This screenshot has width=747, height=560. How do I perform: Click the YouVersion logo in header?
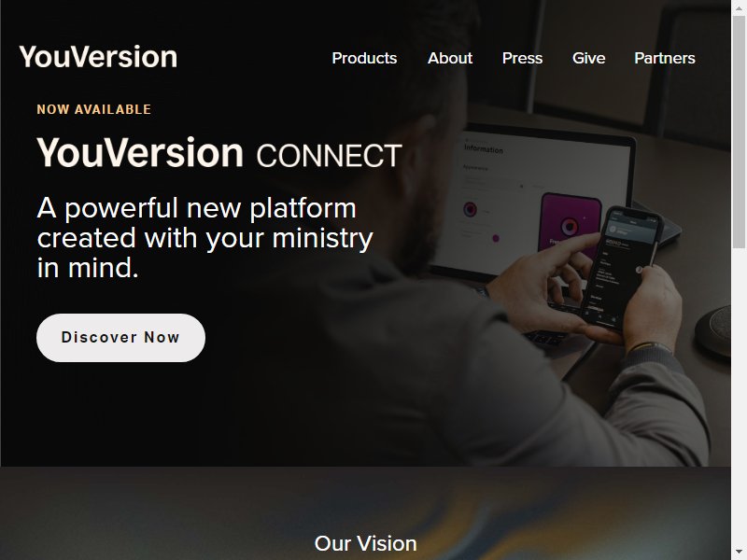point(98,57)
